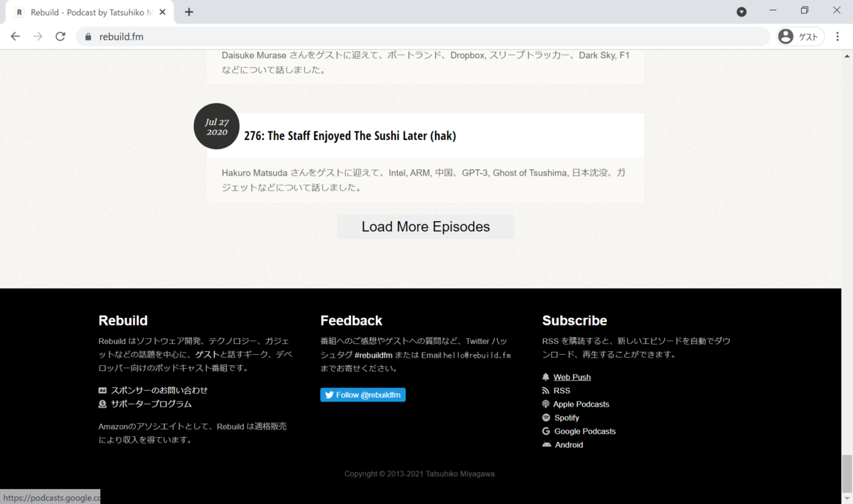Viewport: 853px width, 504px height.
Task: Follow @rebuildfm on Twitter
Action: coord(363,395)
